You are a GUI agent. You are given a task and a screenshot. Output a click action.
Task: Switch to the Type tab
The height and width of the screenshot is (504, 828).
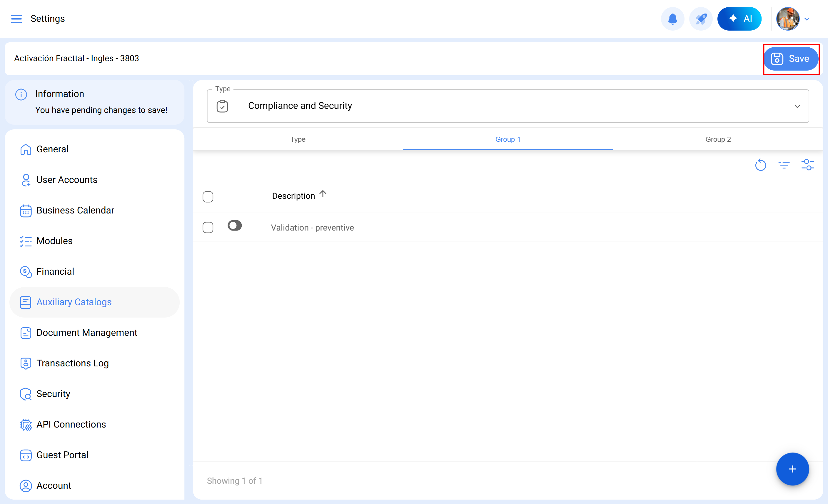298,139
